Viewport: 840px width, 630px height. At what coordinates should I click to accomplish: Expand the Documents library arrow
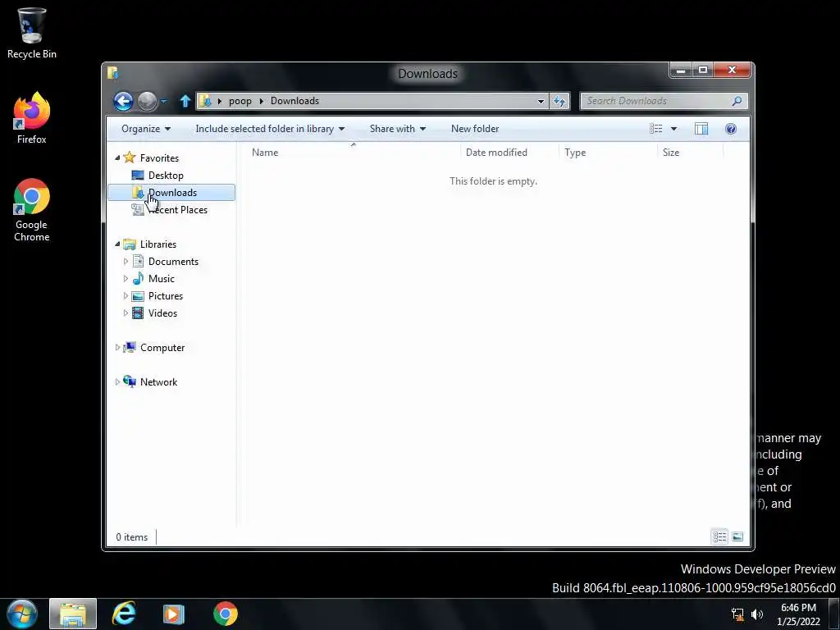[126, 262]
